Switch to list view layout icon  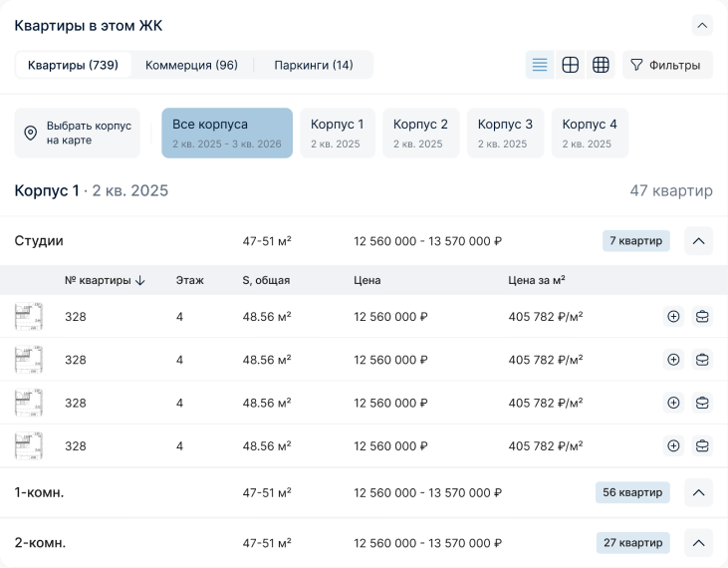[x=540, y=65]
